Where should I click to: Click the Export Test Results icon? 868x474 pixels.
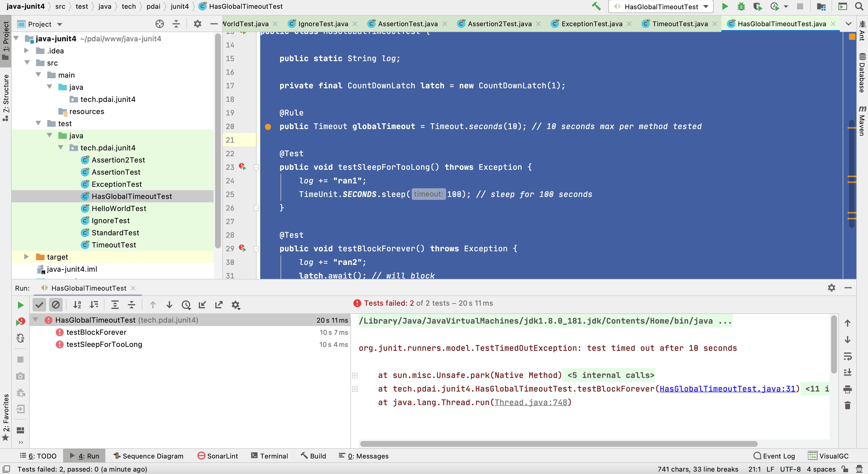coord(219,305)
